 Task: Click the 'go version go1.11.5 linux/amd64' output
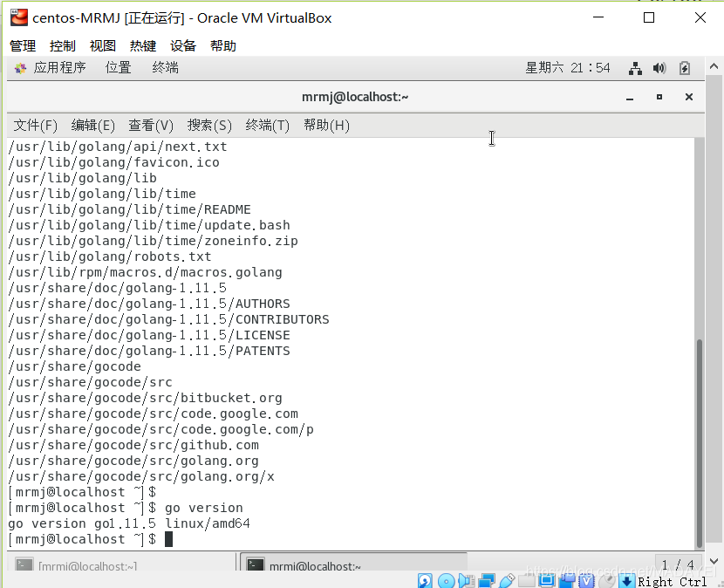(129, 523)
